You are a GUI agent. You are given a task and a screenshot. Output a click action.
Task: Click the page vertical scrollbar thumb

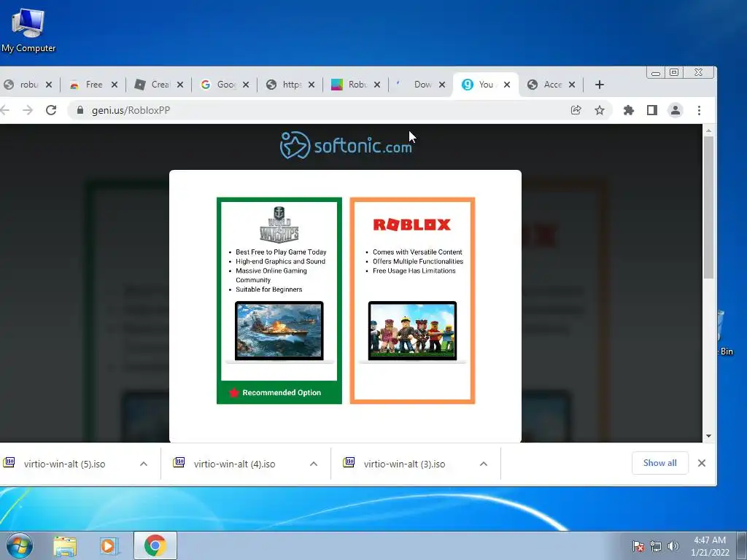708,207
